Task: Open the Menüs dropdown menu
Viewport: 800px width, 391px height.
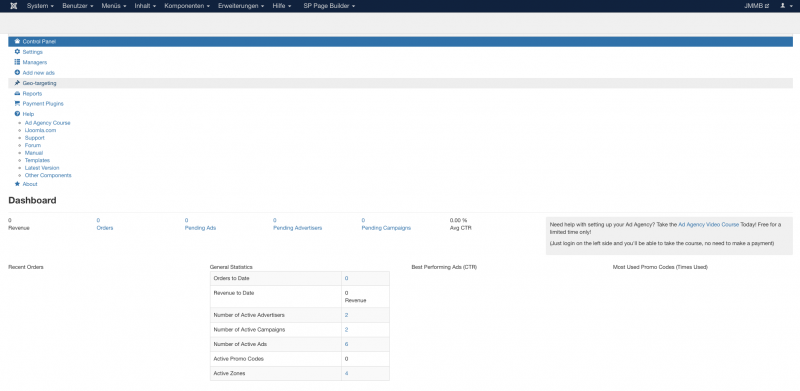Action: click(114, 6)
